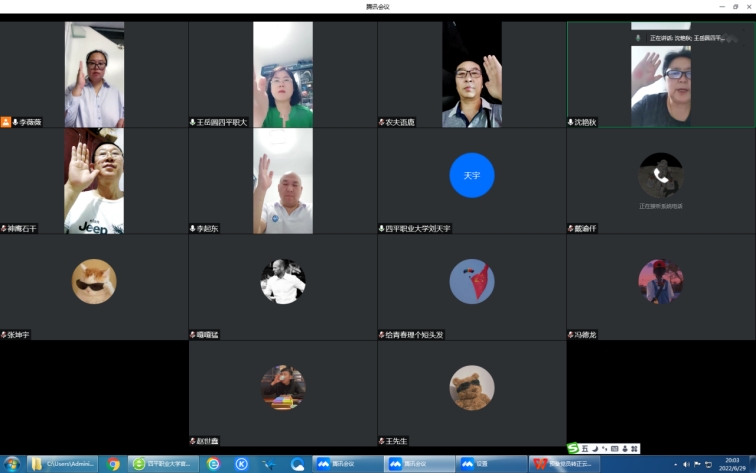Toggle the 五 input mode on IME bar
The width and height of the screenshot is (756, 473).
[585, 449]
